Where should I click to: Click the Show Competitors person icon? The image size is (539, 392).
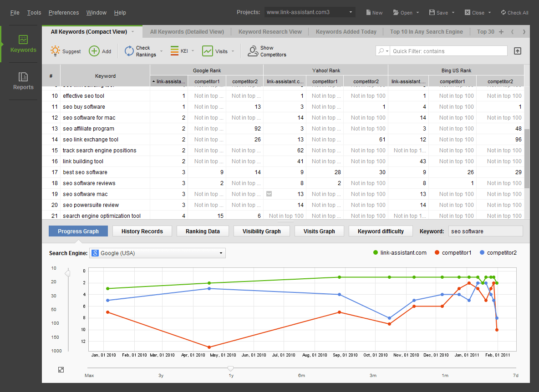pos(253,51)
